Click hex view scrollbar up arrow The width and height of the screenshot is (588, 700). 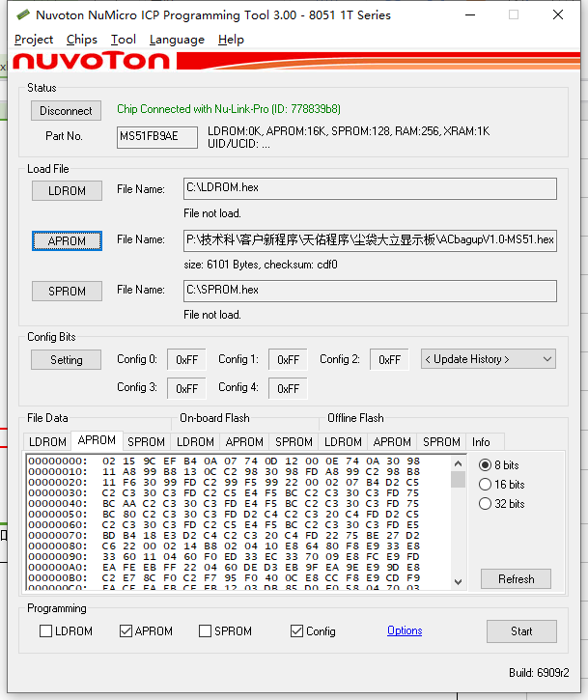point(458,463)
